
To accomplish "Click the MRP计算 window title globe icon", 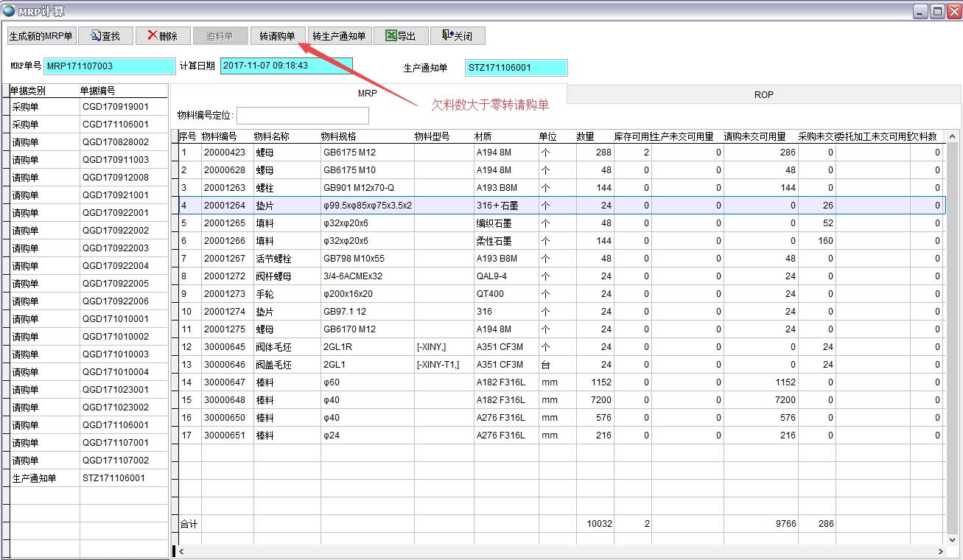I will pyautogui.click(x=9, y=11).
